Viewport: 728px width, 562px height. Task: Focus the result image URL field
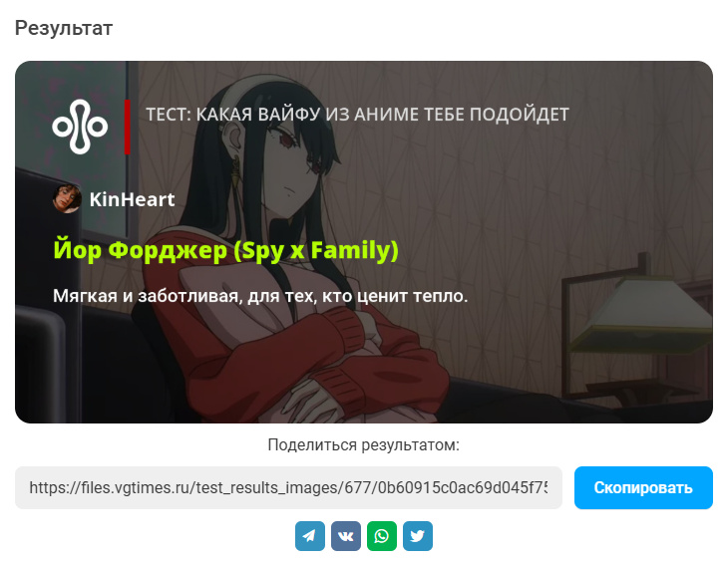point(288,487)
